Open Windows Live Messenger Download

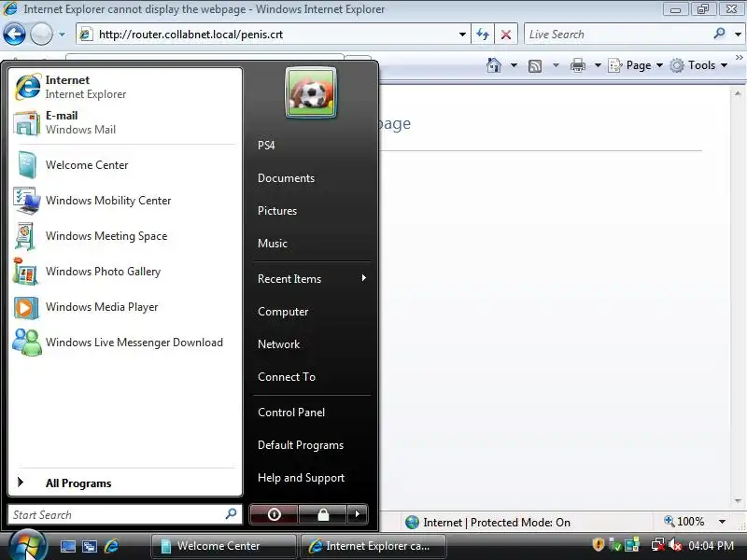coord(125,343)
